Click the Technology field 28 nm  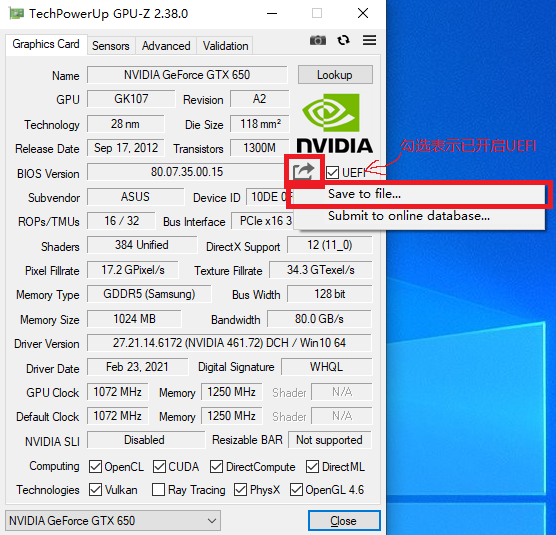click(x=126, y=124)
